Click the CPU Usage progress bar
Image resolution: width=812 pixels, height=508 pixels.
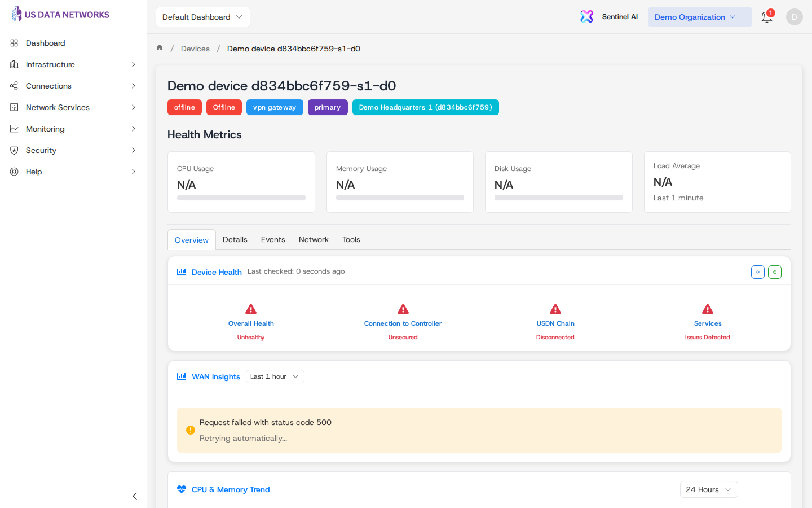241,198
